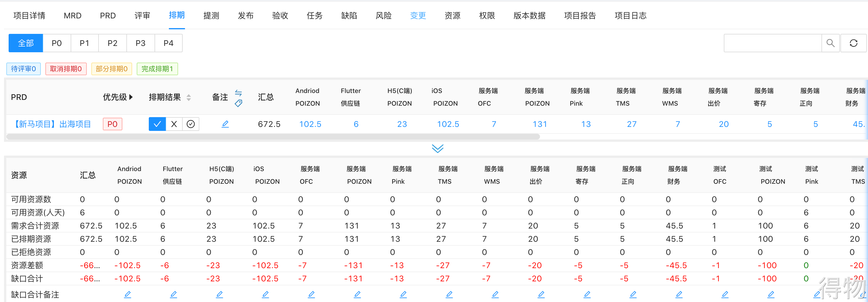Open the 变更 tab
Screen dimensions: 868x302
(418, 16)
